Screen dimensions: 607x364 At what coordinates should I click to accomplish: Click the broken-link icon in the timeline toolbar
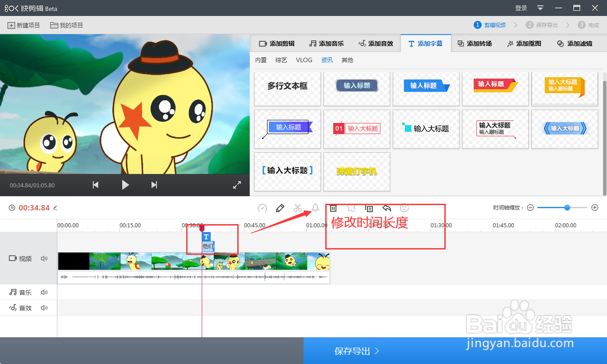(x=351, y=208)
